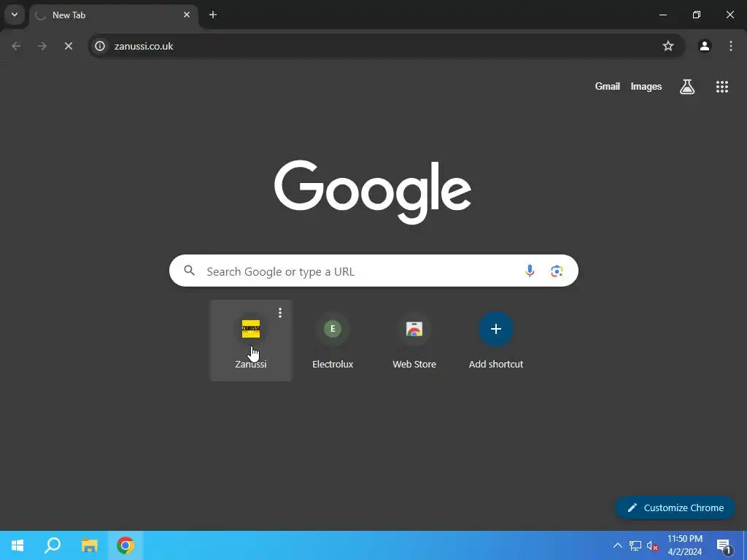The height and width of the screenshot is (560, 747).
Task: Open the Web Store shortcut
Action: pos(414,341)
